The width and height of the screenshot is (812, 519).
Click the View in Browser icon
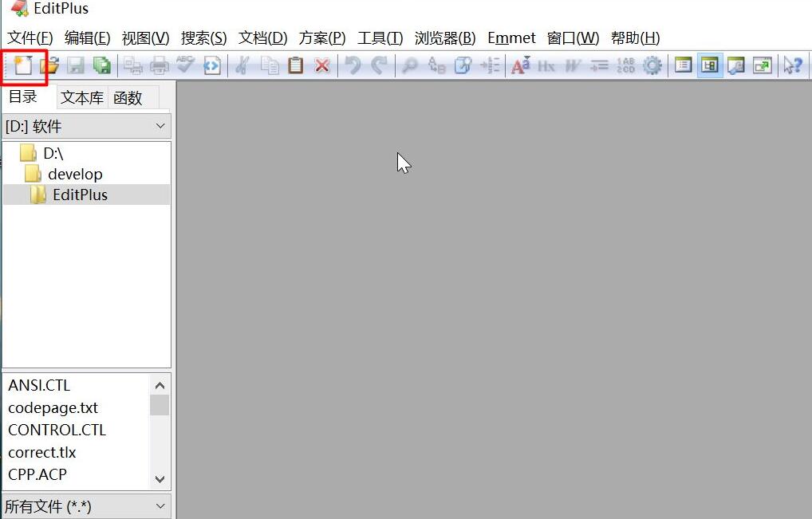212,65
